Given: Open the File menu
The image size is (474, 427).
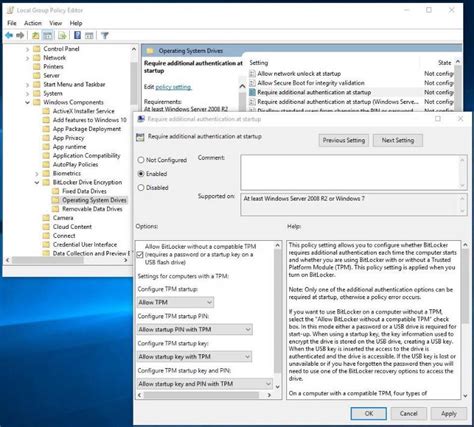Looking at the screenshot, I should pos(12,23).
